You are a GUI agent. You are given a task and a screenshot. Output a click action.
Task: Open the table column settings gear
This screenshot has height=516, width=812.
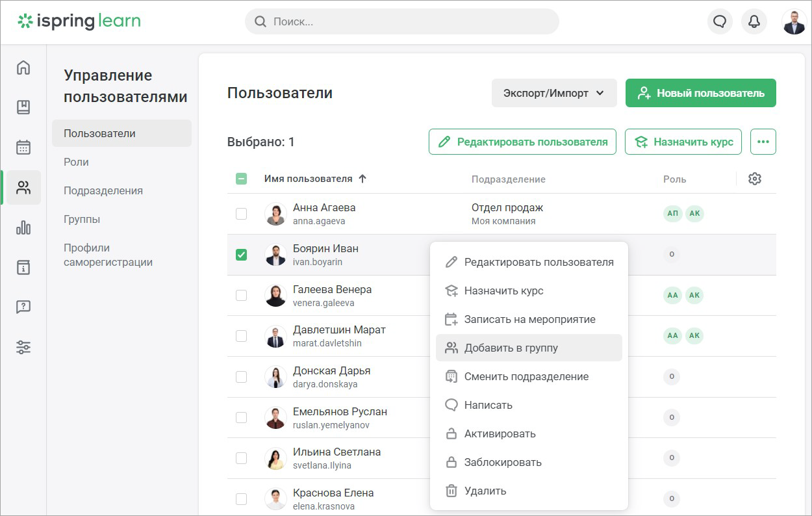[x=755, y=179]
